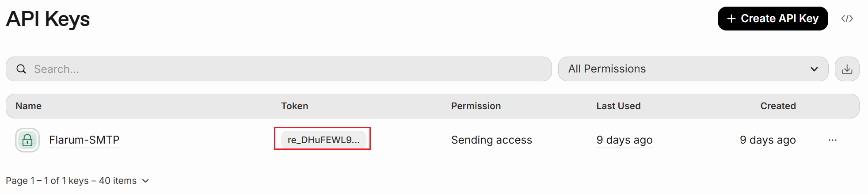Image resolution: width=868 pixels, height=194 pixels.
Task: Open the API code snippet icon
Action: coord(847,19)
